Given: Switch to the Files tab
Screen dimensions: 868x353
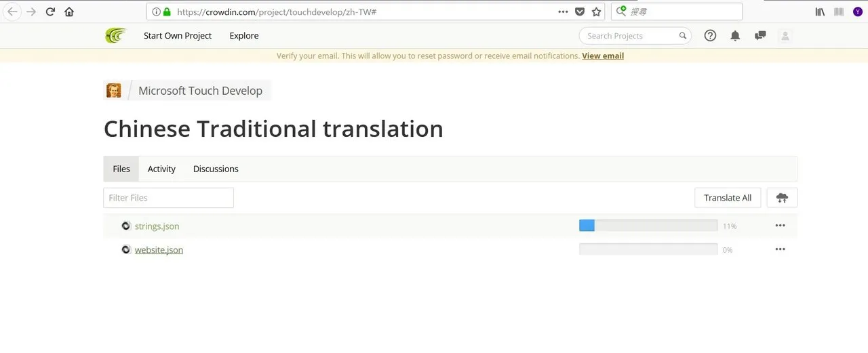Looking at the screenshot, I should point(121,169).
